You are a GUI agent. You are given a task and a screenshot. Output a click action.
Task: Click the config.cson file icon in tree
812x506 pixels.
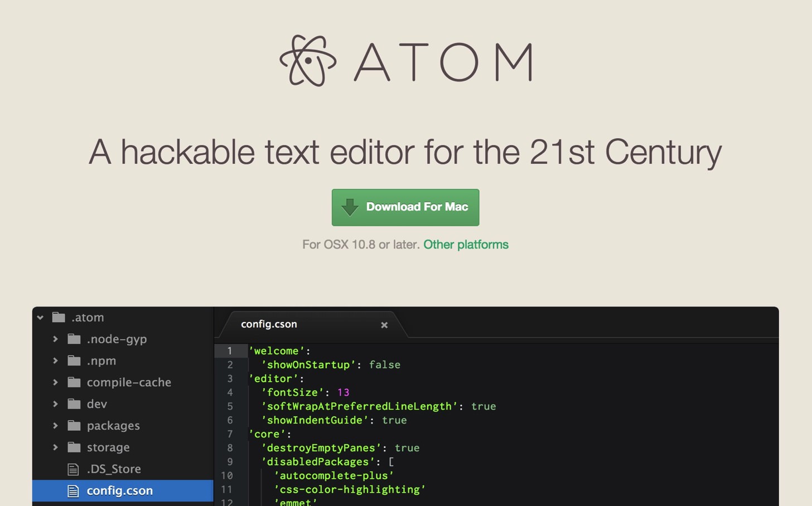click(73, 491)
